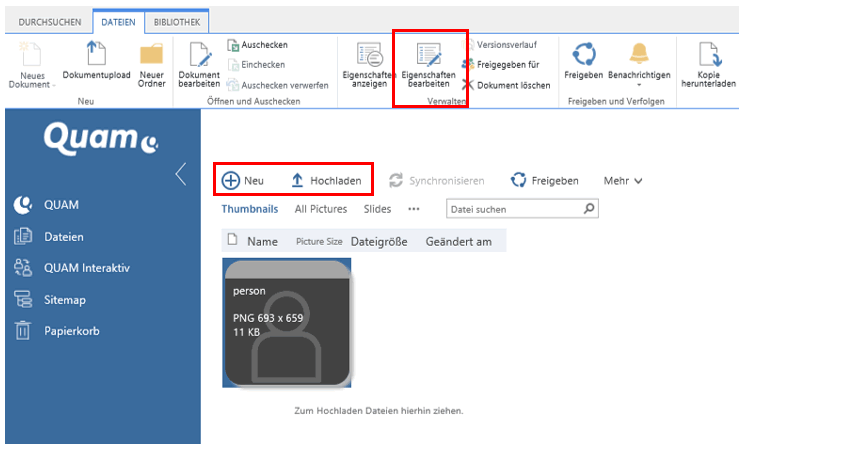Select the person image thumbnail

click(x=287, y=322)
